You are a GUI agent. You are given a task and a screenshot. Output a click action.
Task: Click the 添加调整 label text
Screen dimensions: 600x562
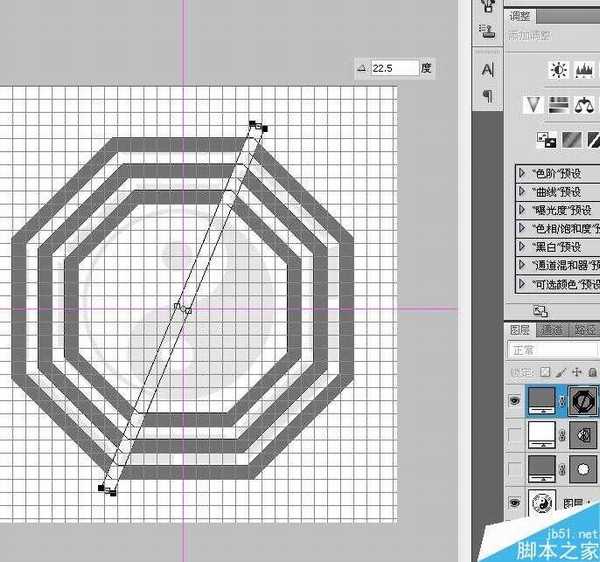pos(530,35)
